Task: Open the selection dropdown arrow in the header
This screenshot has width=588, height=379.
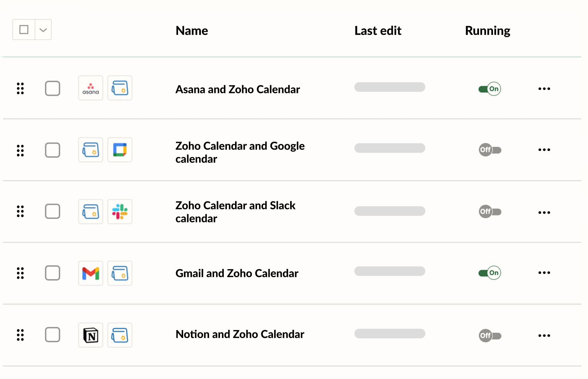Action: (x=43, y=29)
